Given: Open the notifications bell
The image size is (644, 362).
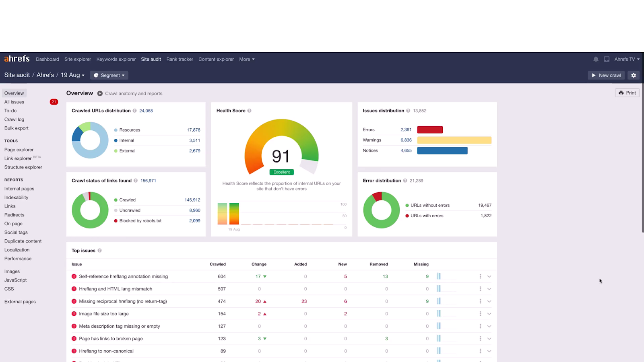Looking at the screenshot, I should [x=596, y=59].
